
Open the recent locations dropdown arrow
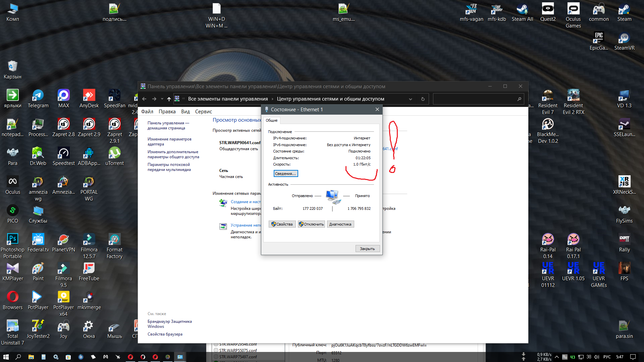[162, 99]
